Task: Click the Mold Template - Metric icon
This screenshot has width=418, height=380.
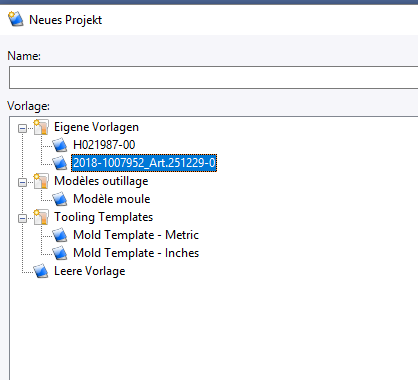Action: tap(60, 235)
